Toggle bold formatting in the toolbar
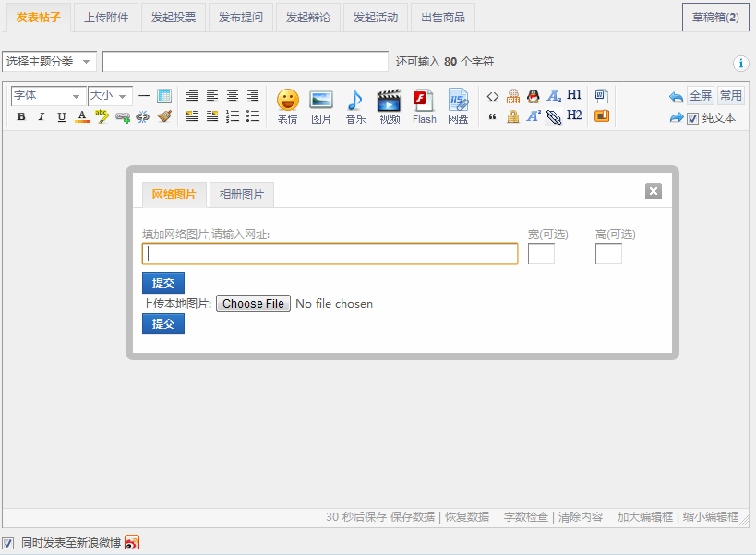The height and width of the screenshot is (555, 756). [x=21, y=116]
